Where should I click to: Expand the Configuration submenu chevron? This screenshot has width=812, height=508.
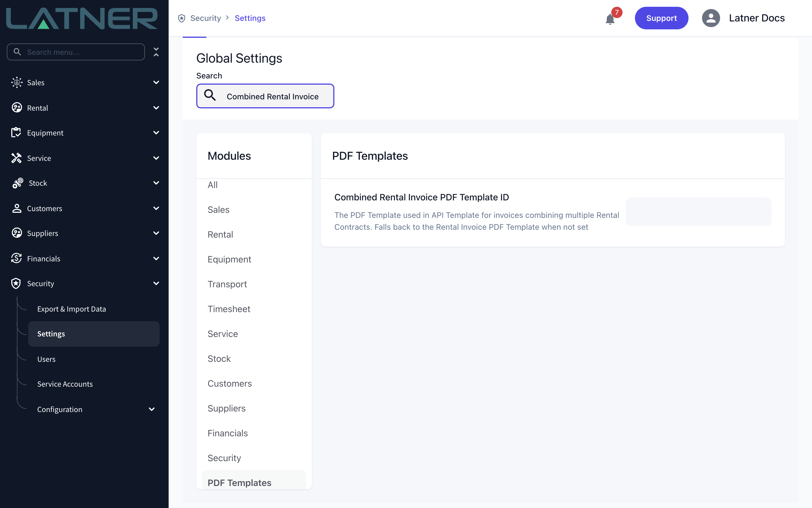152,409
